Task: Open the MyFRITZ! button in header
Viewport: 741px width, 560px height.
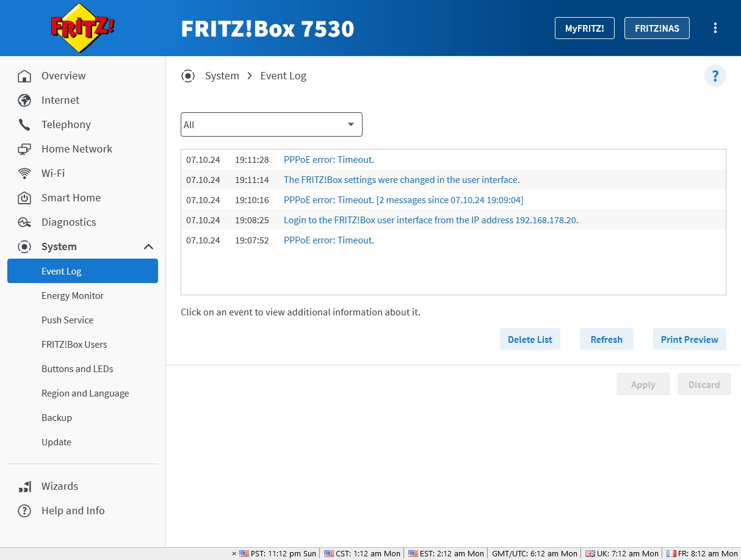Action: tap(584, 28)
